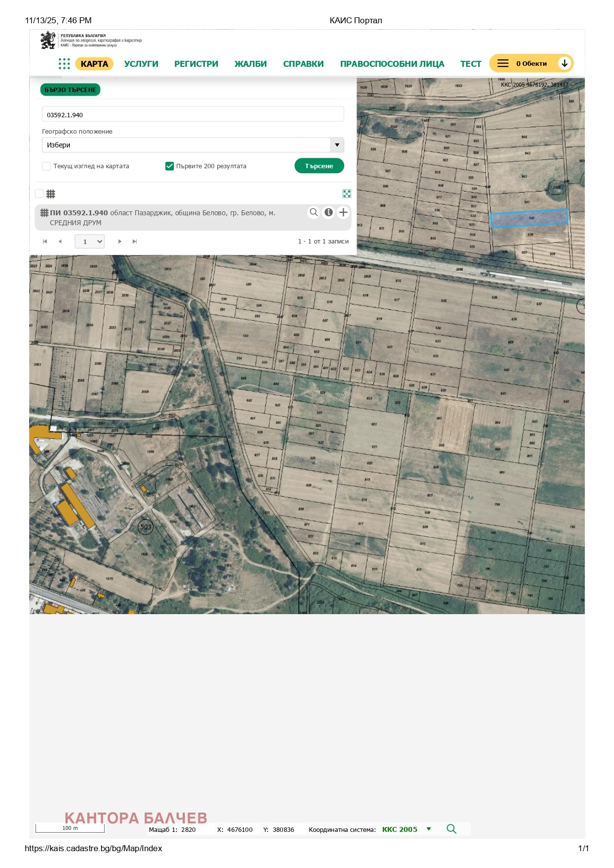Show info for parcel 03592.1.940
This screenshot has width=614, height=868.
328,212
